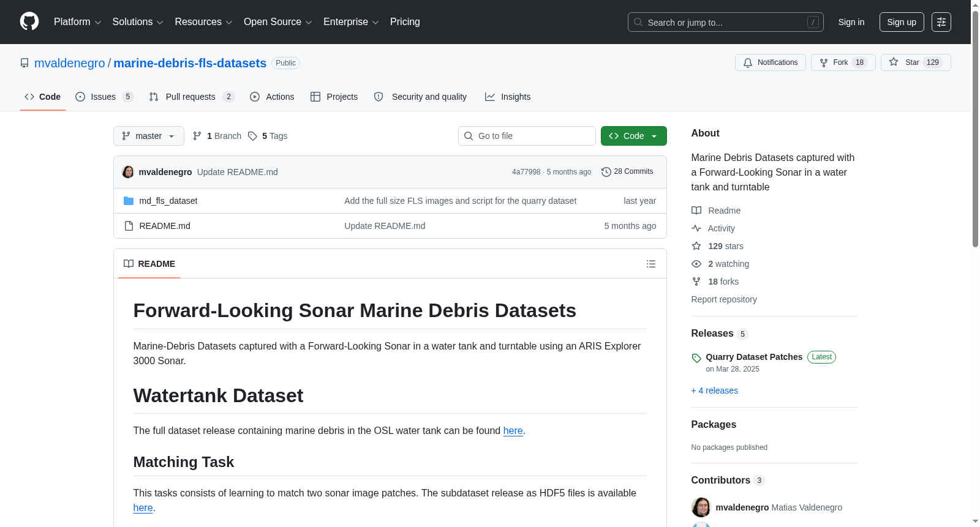Expand the Open Source menu
Viewport: 980px width, 527px height.
[278, 22]
